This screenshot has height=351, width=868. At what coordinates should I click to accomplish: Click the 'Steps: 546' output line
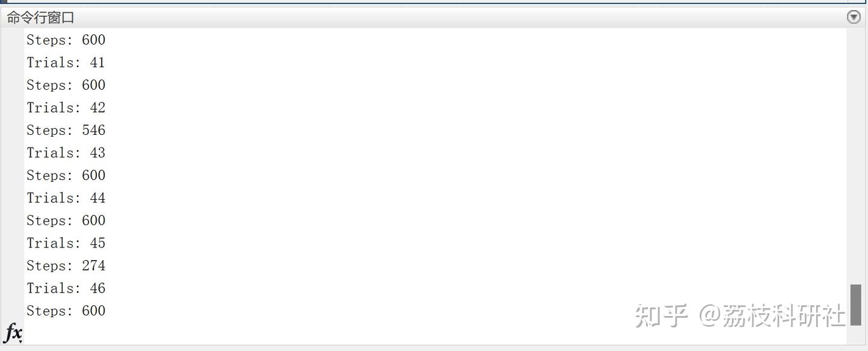point(66,130)
